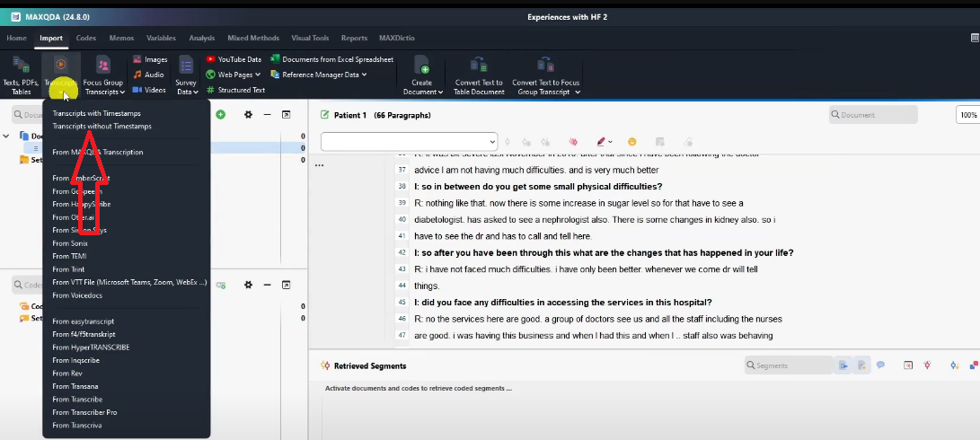
Task: Select From Transcriva menu entry
Action: coord(77,426)
